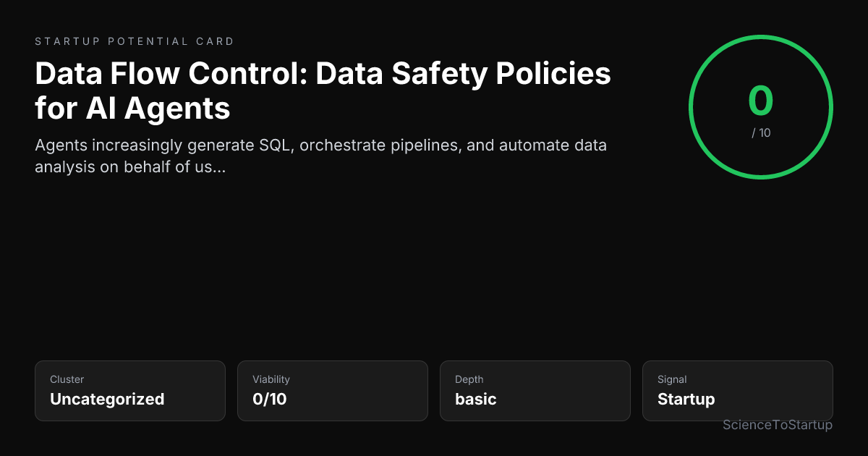Click the description starting 'Agents increasingly generate SQL'

tap(320, 156)
